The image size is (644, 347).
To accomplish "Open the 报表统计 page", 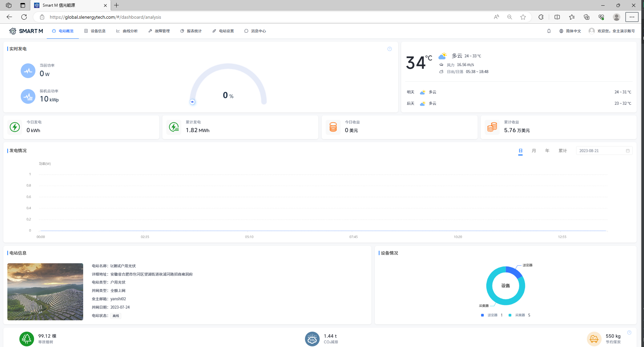I will (191, 31).
